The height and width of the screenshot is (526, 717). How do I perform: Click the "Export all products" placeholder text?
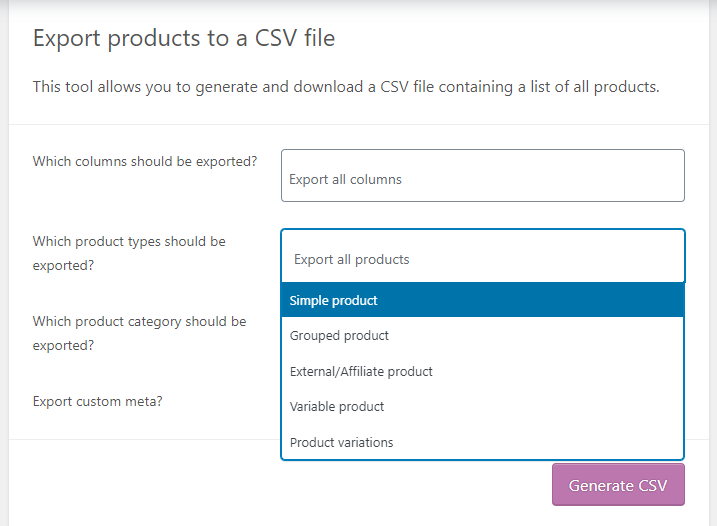pos(351,259)
